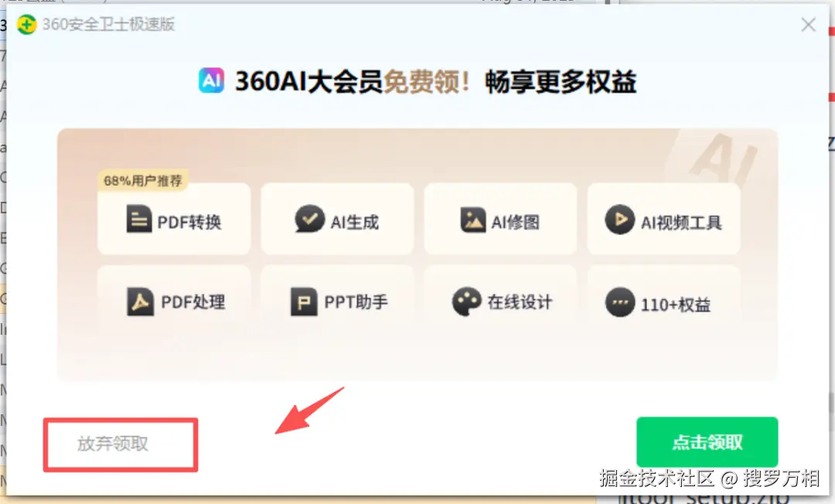The height and width of the screenshot is (504, 835).
Task: Select the PDF转换 text label
Action: (189, 222)
